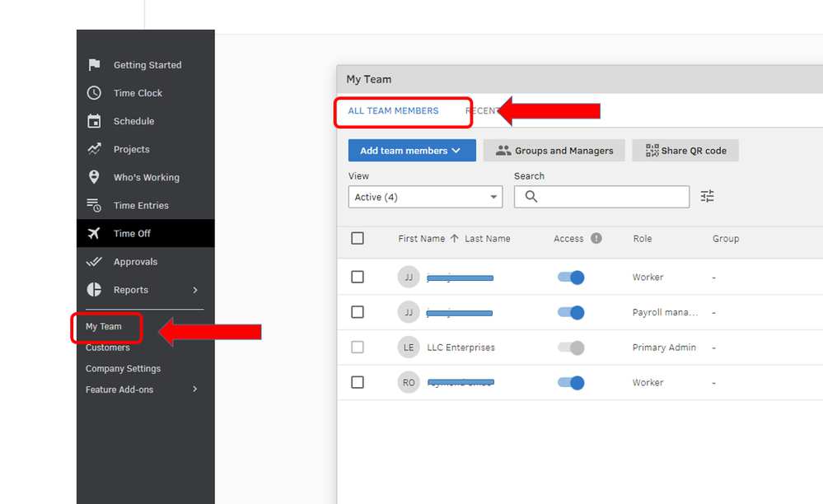Open the filter options sliders icon
The image size is (823, 504).
pyautogui.click(x=707, y=196)
